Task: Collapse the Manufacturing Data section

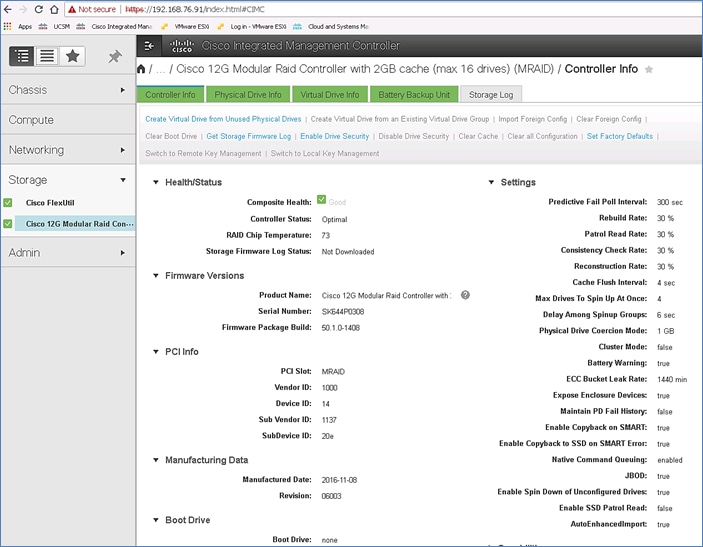Action: pyautogui.click(x=156, y=460)
